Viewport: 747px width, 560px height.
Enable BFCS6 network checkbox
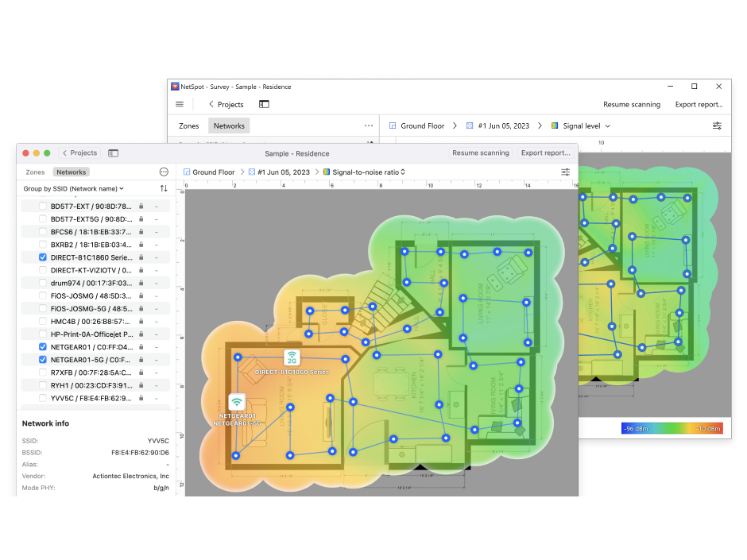[43, 232]
